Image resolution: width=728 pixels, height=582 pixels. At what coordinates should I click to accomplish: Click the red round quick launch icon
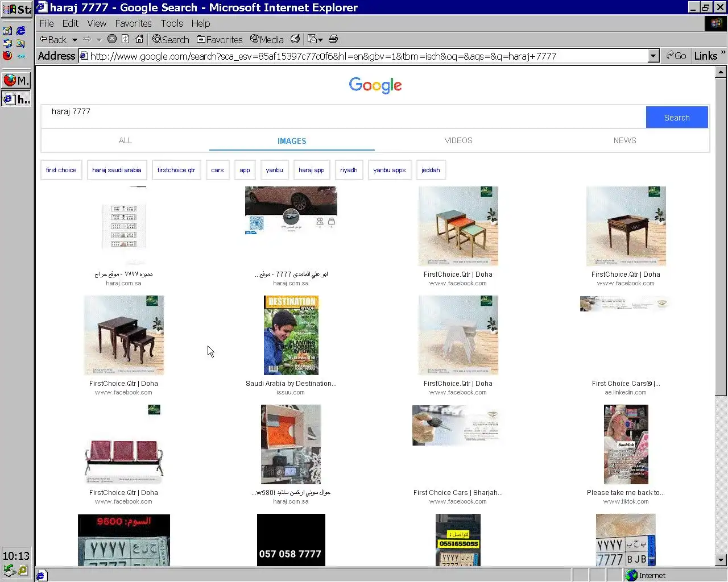pos(7,56)
